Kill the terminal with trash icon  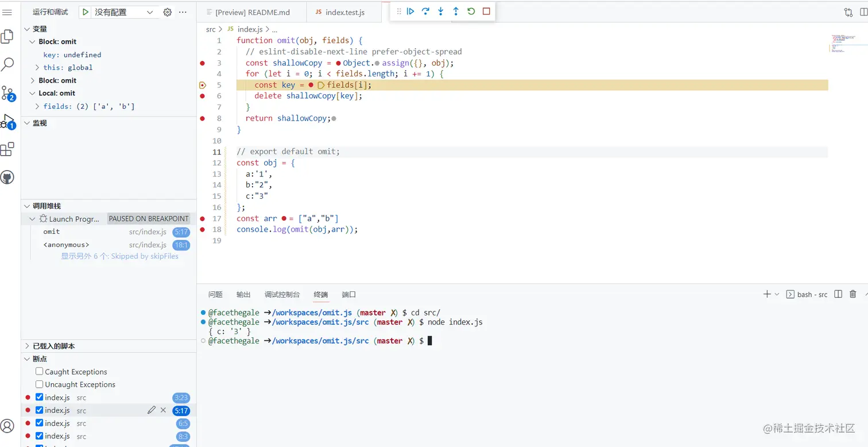tap(853, 294)
